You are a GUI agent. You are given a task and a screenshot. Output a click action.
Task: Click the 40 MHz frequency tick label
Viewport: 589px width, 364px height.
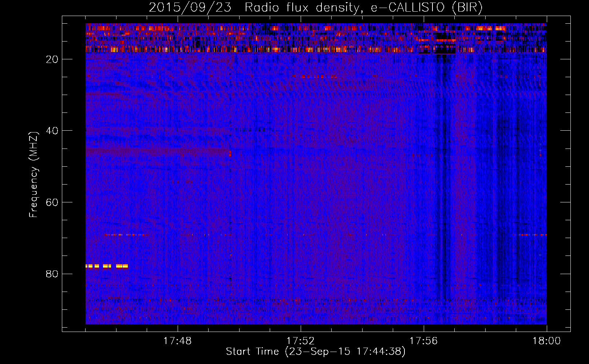click(x=52, y=131)
